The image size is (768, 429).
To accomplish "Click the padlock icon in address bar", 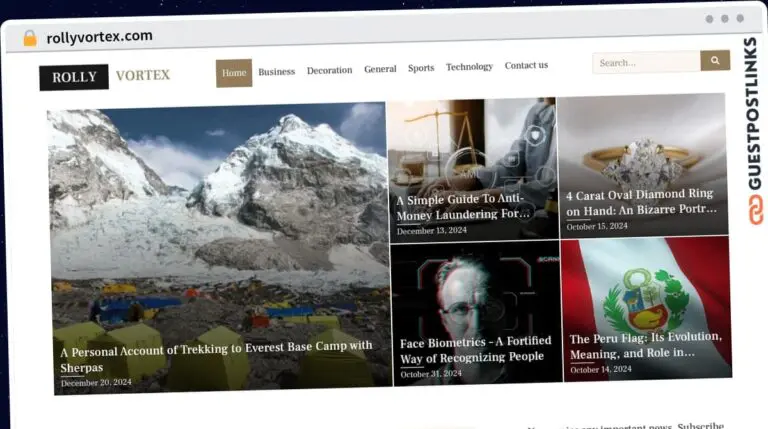I will coord(30,38).
